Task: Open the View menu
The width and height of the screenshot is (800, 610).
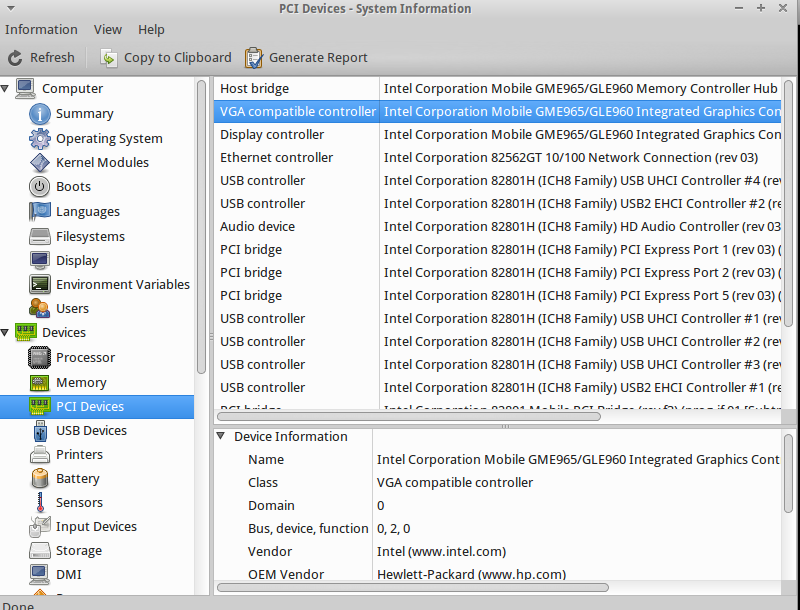Action: [107, 30]
